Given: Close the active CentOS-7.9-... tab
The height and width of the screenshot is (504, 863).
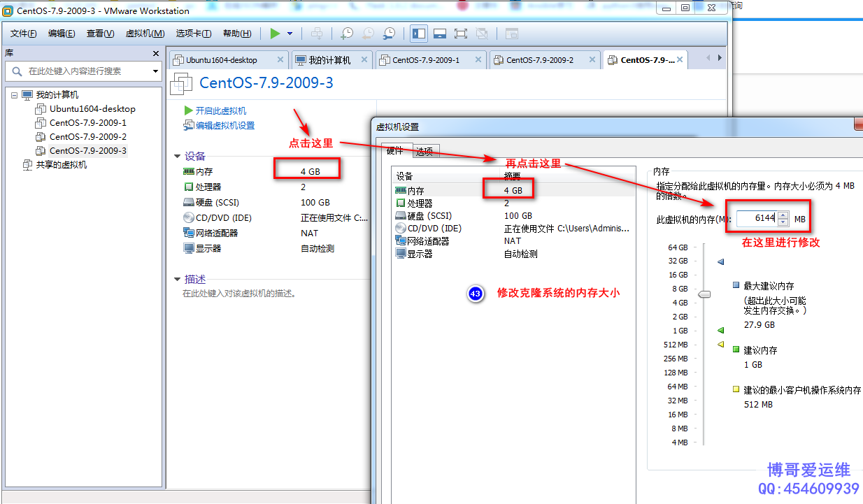Looking at the screenshot, I should 681,60.
